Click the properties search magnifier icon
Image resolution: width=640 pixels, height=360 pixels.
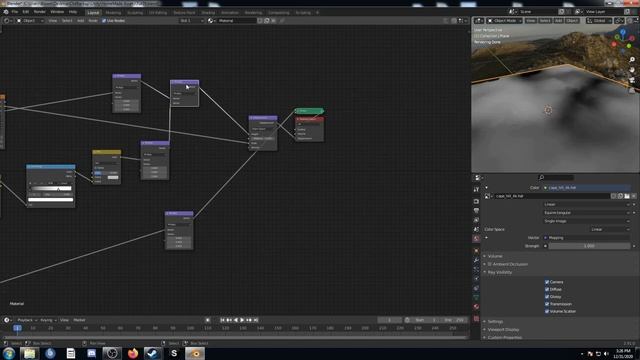[x=541, y=177]
